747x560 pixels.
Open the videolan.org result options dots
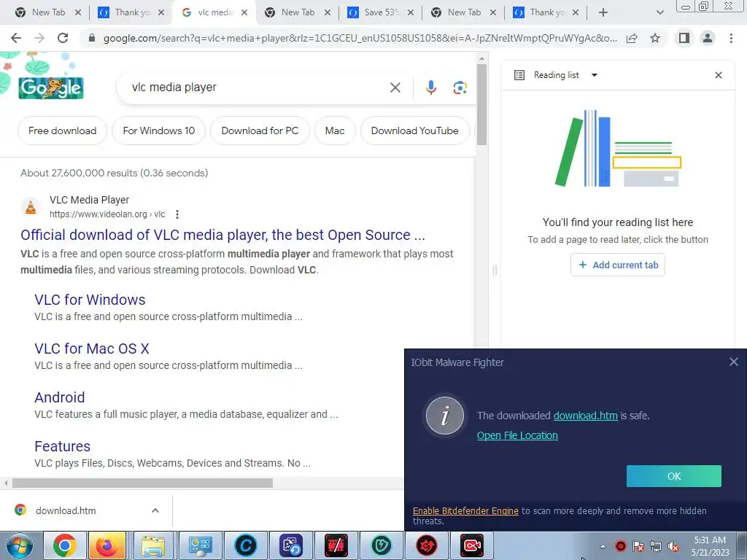coord(177,214)
